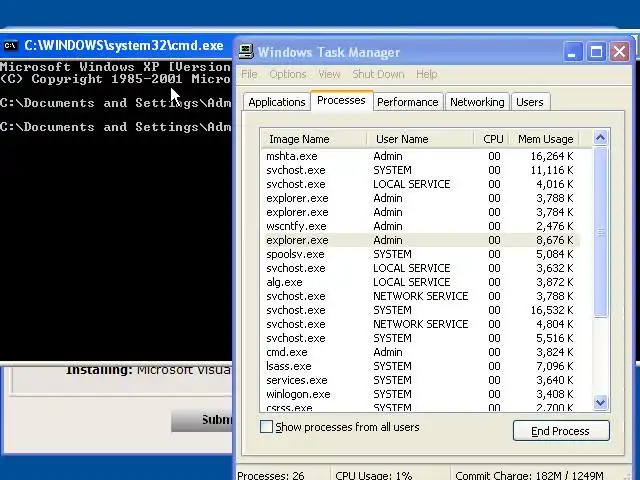This screenshot has width=640, height=480.
Task: Select svchost.exe using 5,516 K
Action: click(x=420, y=338)
